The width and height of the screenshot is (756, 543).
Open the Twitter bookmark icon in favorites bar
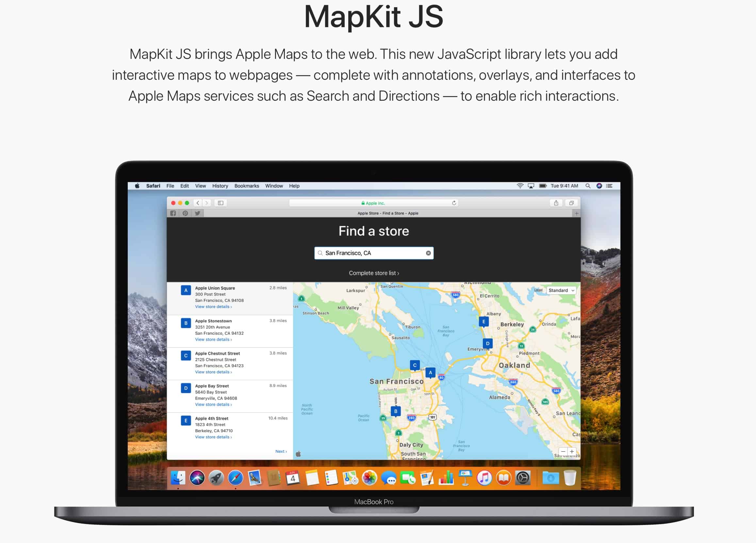(197, 213)
